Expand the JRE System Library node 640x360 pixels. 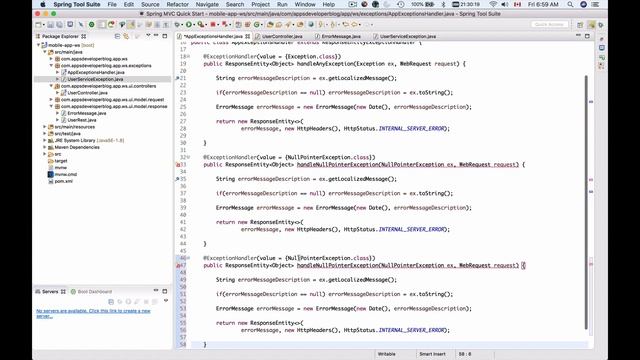coord(45,140)
